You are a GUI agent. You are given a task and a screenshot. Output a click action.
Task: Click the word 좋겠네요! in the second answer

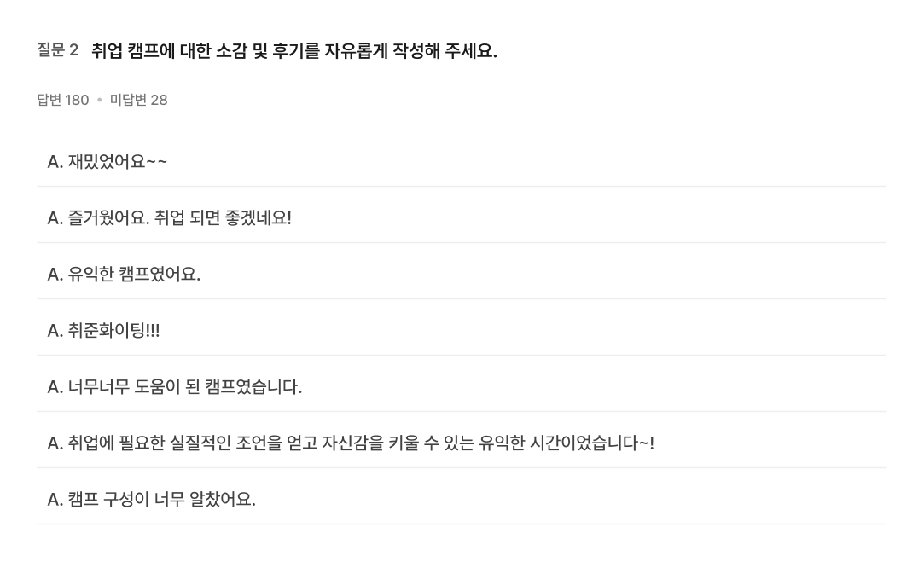tap(259, 218)
